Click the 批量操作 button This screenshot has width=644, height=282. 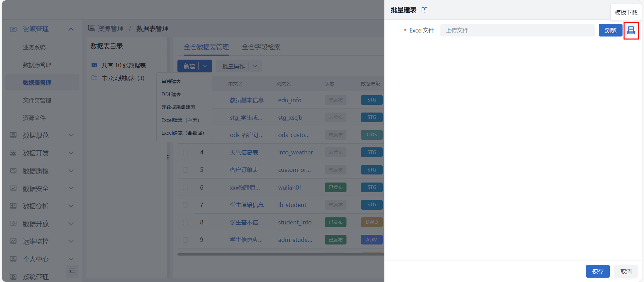coord(233,66)
